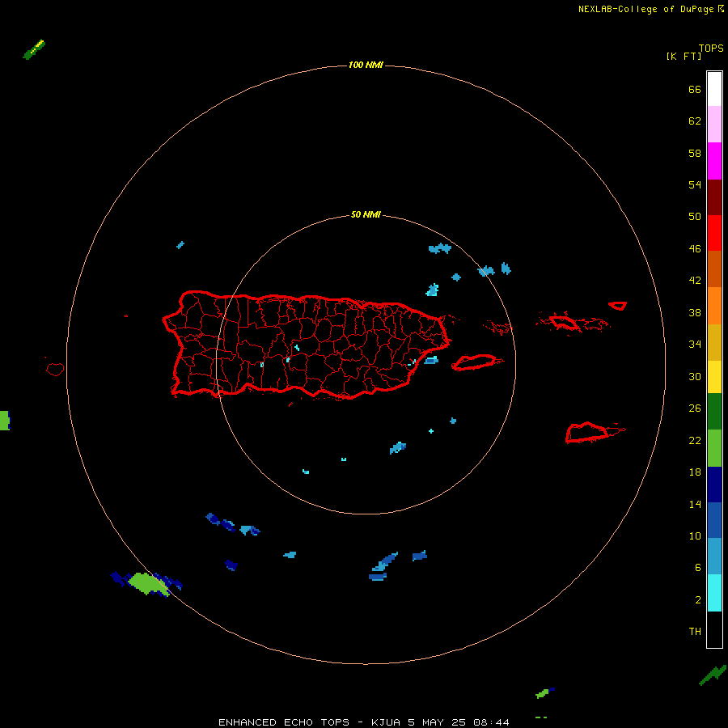This screenshot has height=728, width=728.
Task: Click the black TH threshold swatch
Action: (714, 629)
